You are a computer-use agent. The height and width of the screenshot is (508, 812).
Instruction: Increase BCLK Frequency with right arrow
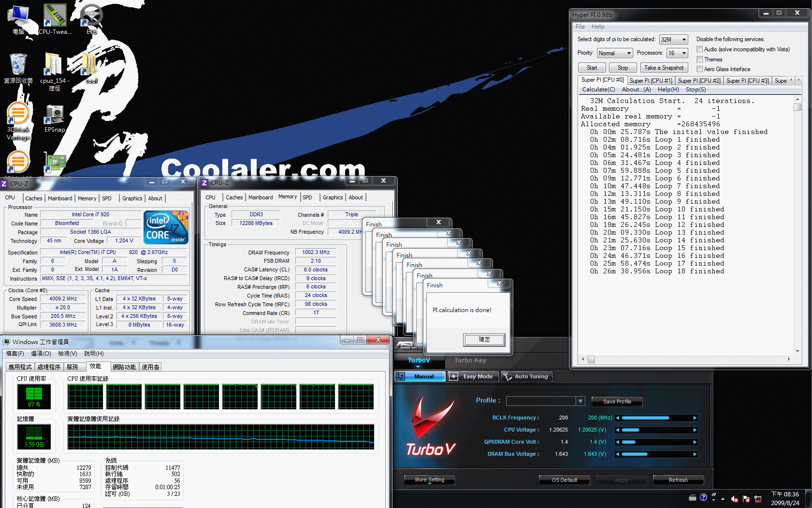click(695, 418)
